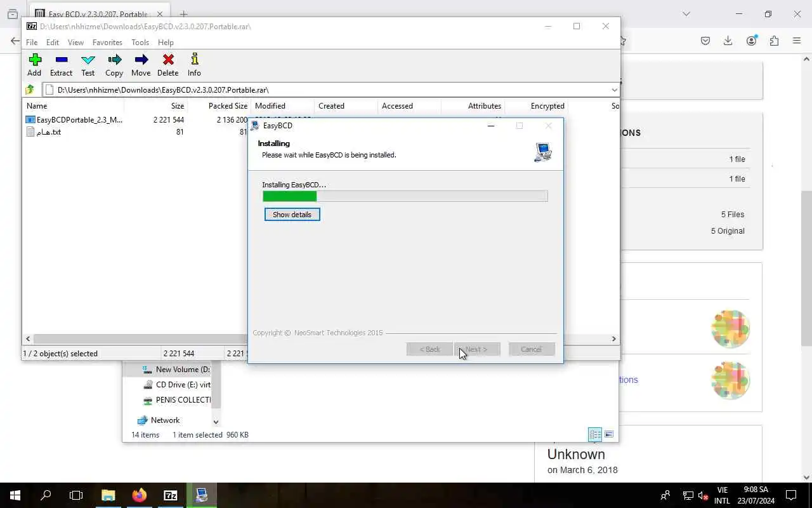Open Firefox extensions icon
Screen dimensions: 812x508
774,41
